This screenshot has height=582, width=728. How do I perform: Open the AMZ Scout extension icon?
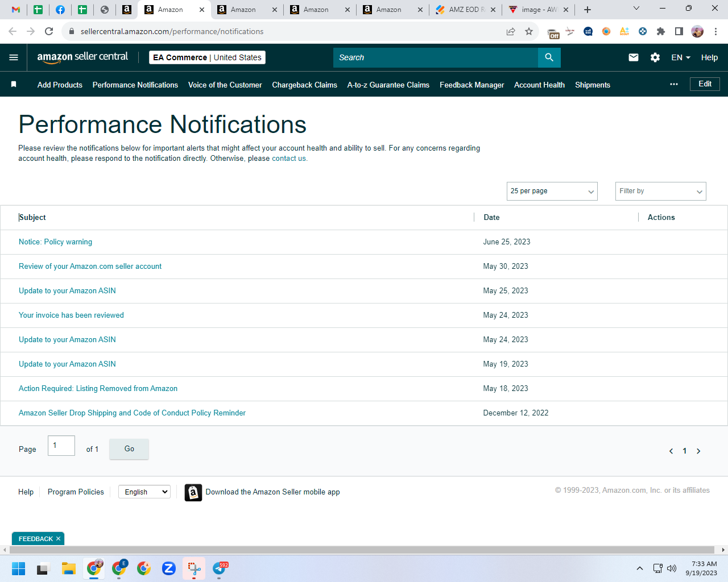coord(624,31)
